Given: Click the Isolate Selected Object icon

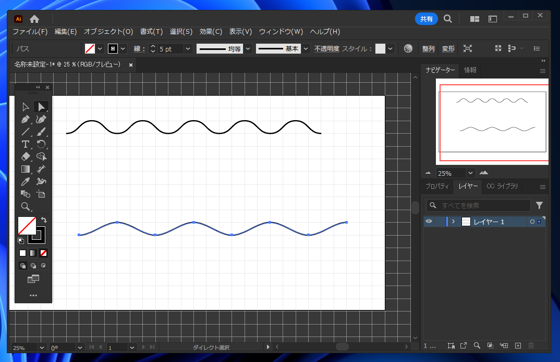Looking at the screenshot, I should tap(468, 49).
